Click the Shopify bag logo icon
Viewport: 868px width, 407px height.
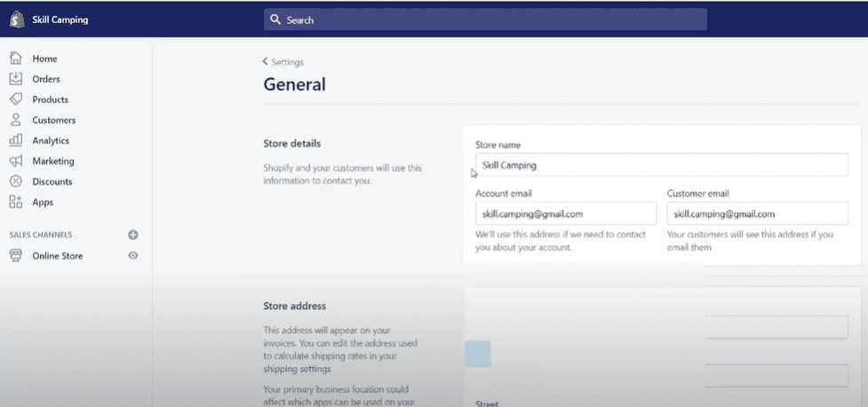tap(17, 20)
